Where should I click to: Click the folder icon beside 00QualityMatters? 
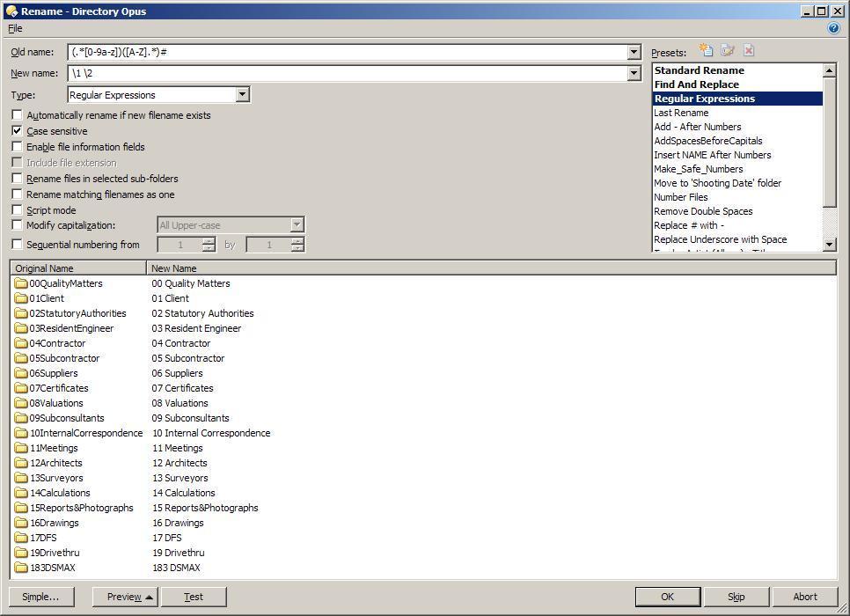pos(21,283)
